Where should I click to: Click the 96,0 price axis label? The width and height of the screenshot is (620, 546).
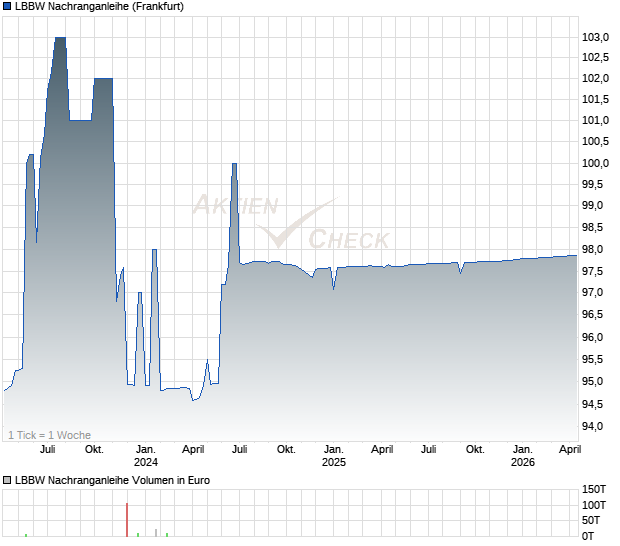(x=593, y=337)
